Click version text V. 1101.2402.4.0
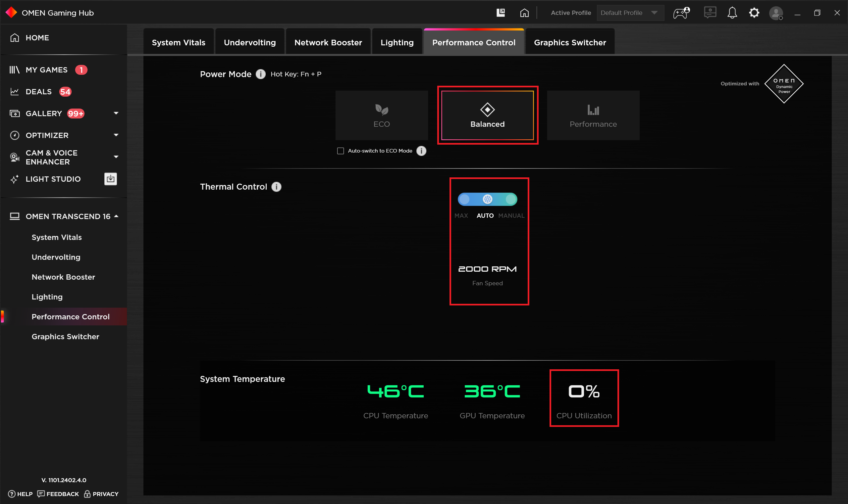 click(64, 480)
